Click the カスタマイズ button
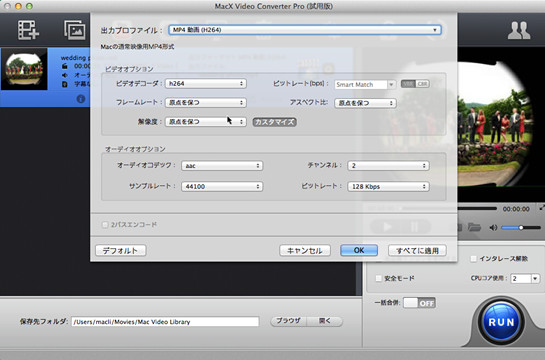This screenshot has width=545, height=360. tap(275, 122)
